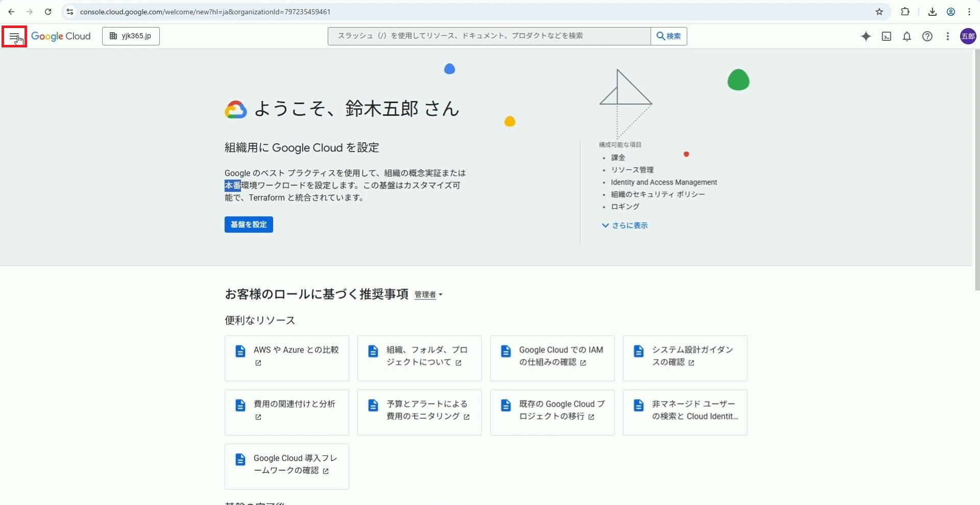Viewport: 980px width, 505px height.
Task: Reload the page in the browser
Action: click(x=48, y=12)
